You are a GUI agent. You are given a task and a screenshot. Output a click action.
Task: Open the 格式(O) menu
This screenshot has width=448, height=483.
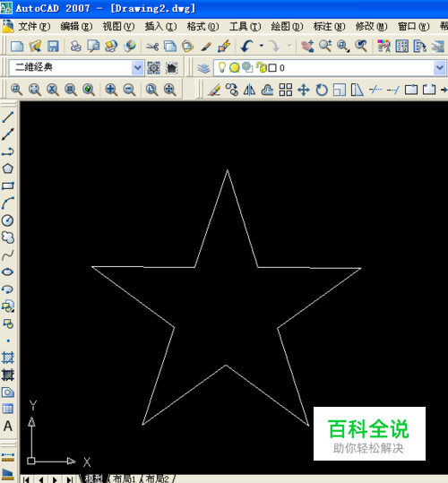coord(202,27)
